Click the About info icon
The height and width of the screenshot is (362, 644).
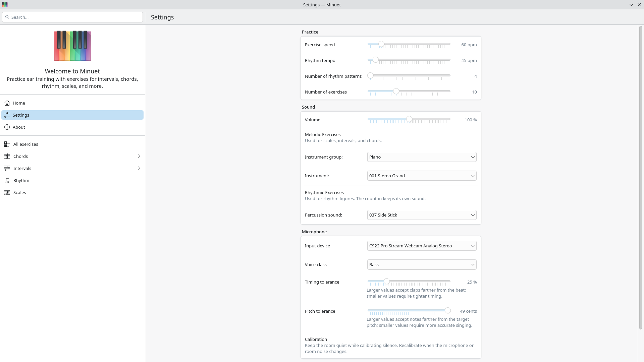[7, 127]
